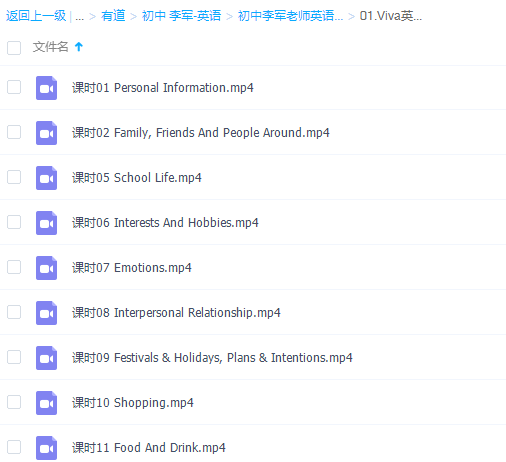506x462 pixels.
Task: Click the 文件名 column header
Action: point(50,47)
